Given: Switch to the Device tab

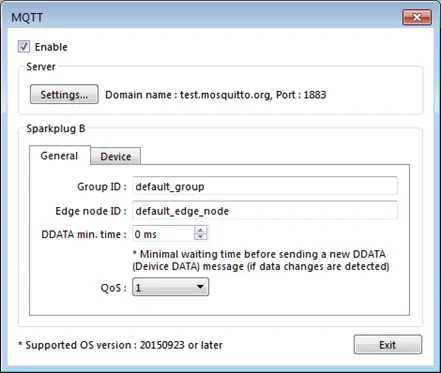Looking at the screenshot, I should 116,156.
